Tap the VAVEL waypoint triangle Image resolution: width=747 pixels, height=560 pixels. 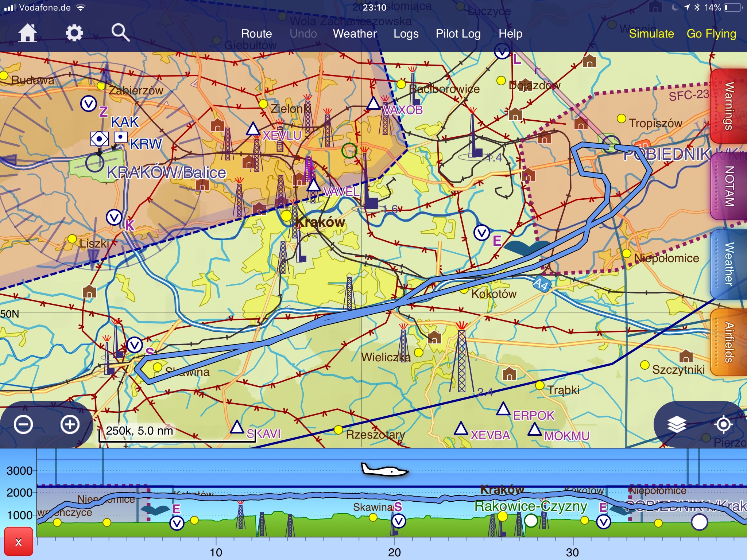tap(313, 186)
